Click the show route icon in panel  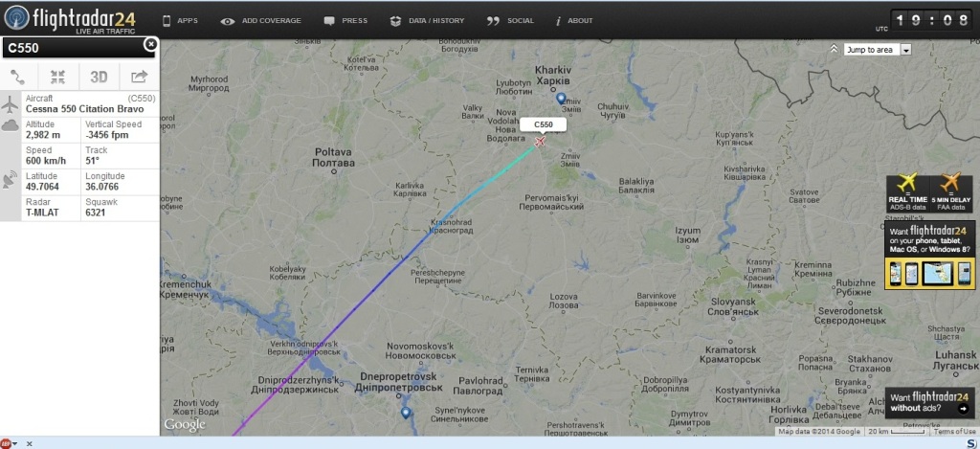click(x=18, y=77)
